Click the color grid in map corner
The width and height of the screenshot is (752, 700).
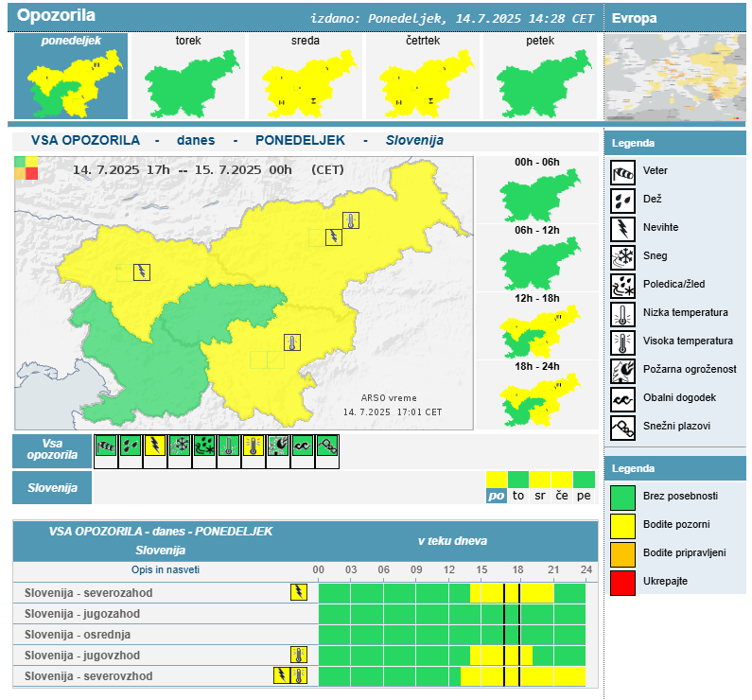26,167
